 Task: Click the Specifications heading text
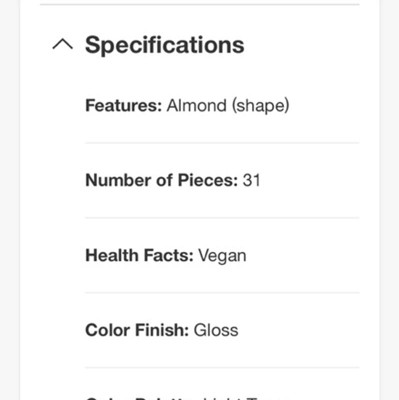[165, 45]
